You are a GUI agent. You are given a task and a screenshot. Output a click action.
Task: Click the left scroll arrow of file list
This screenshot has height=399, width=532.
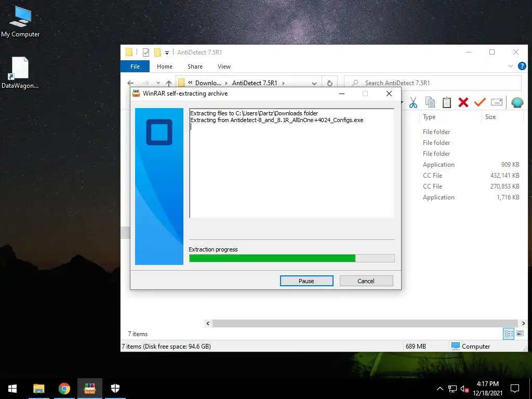(208, 323)
